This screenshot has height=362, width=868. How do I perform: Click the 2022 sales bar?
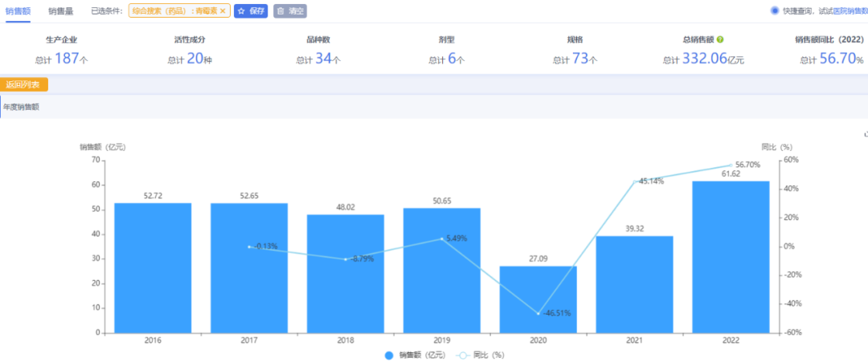pos(731,257)
